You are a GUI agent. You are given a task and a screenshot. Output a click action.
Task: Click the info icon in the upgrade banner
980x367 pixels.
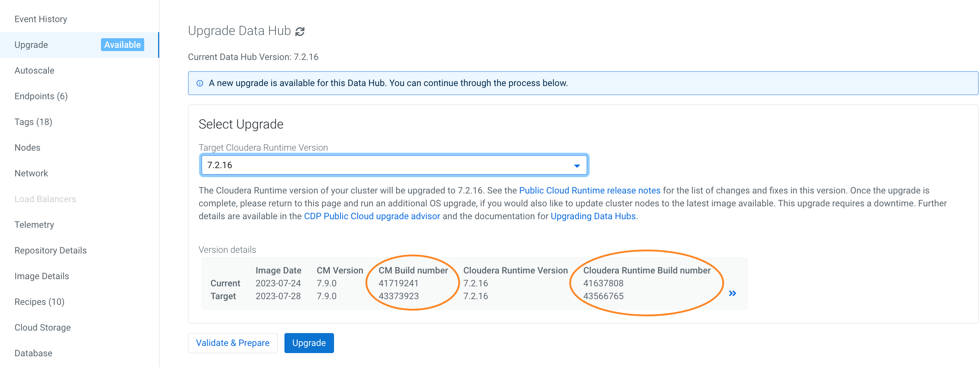(x=200, y=83)
